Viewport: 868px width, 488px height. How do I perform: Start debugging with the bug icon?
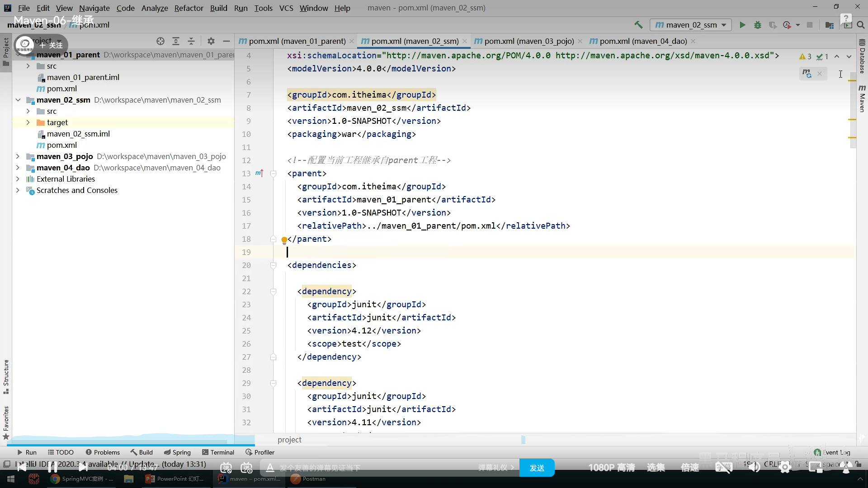pos(758,25)
